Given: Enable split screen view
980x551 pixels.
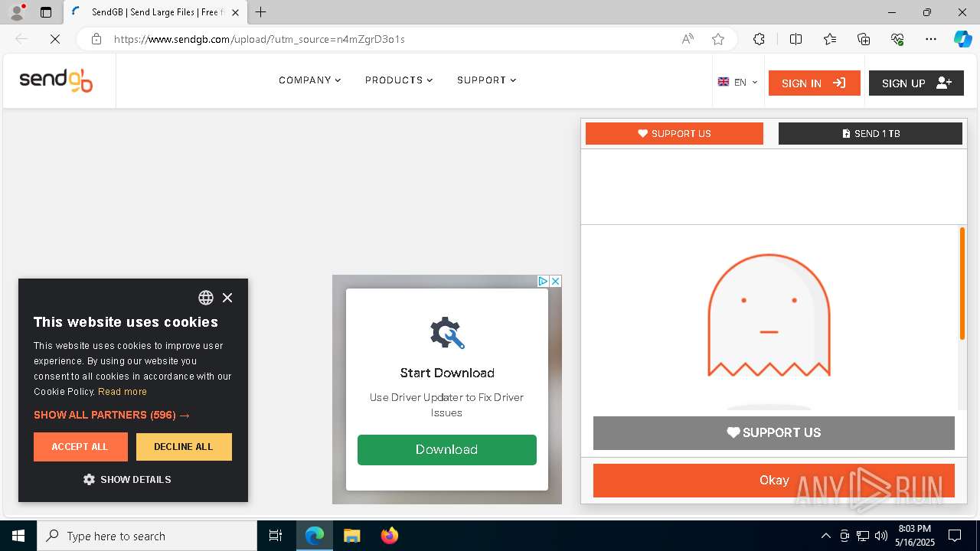Looking at the screenshot, I should pyautogui.click(x=795, y=39).
